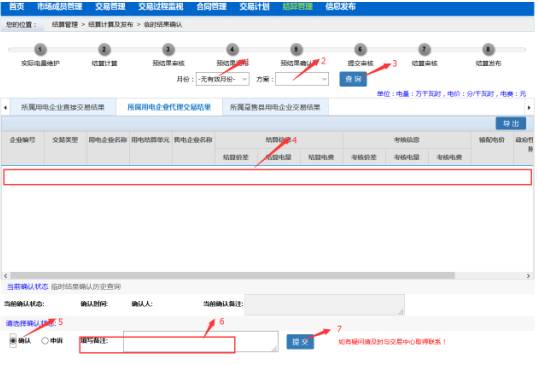Select step 3 circle in workflow
Screen dimensions: 537x365
[x=168, y=50]
